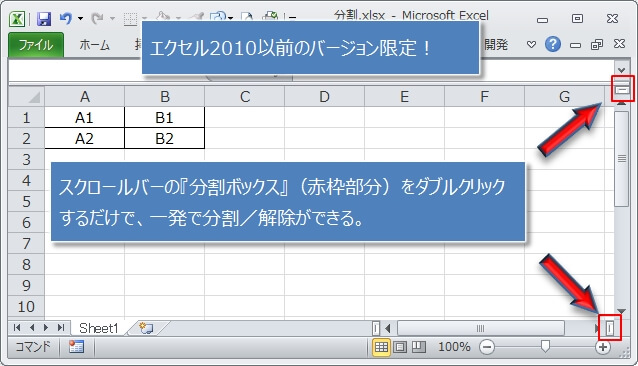Minimize the Excel application window
Screen dimensions: 638x366
pyautogui.click(x=542, y=19)
